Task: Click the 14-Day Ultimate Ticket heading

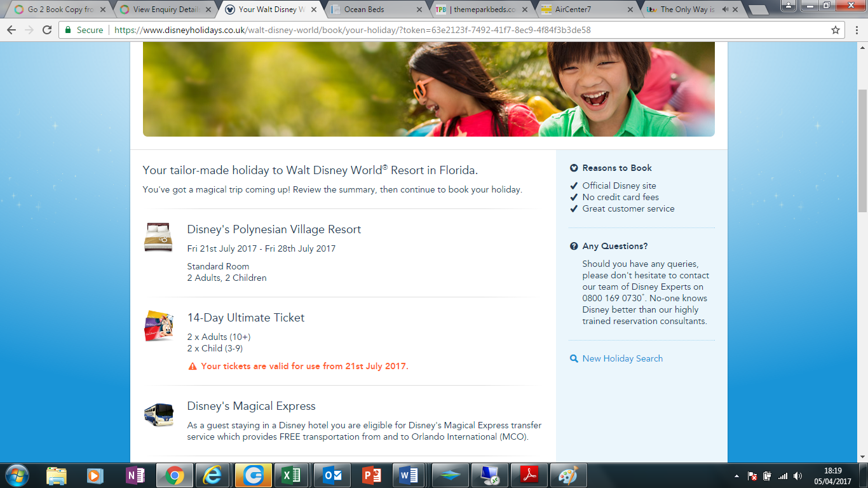Action: 246,318
